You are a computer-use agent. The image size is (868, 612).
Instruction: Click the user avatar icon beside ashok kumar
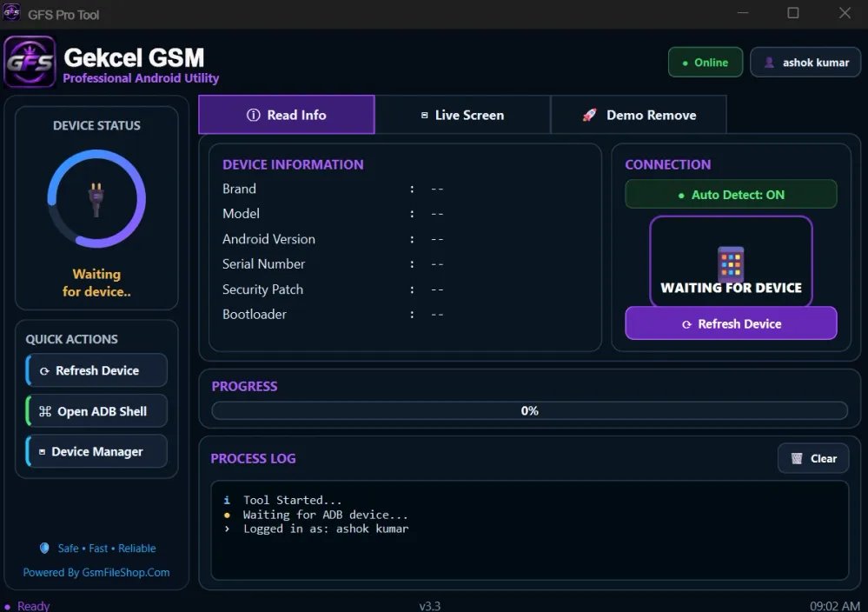770,63
